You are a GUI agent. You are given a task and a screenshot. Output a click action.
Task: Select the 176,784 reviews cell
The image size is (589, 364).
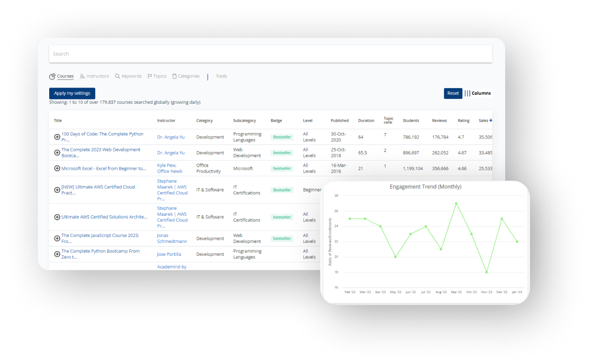pos(440,137)
